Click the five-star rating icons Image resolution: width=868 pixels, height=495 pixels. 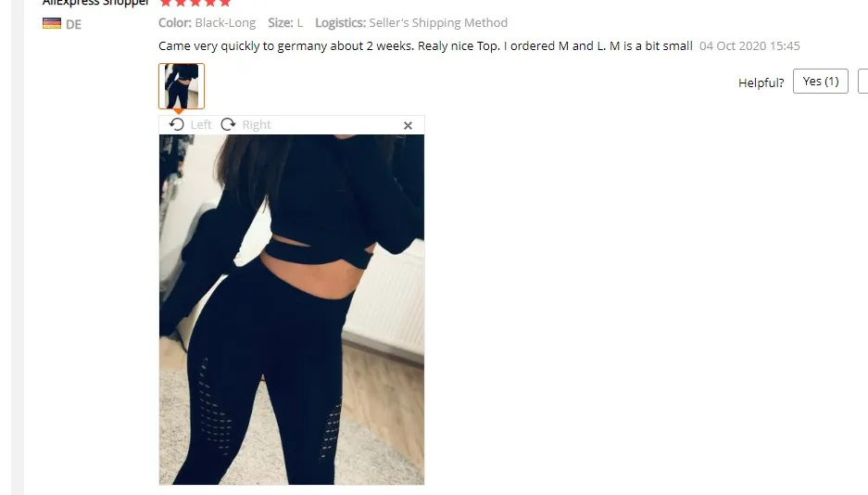[195, 3]
